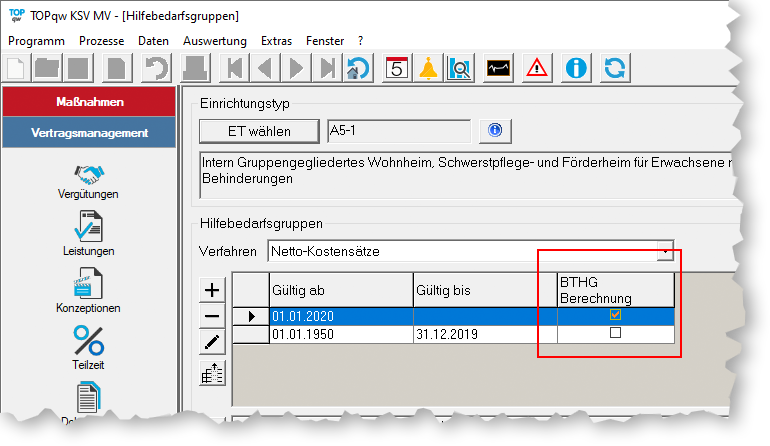Select the Vertragsmanagement section button
Image resolution: width=770 pixels, height=446 pixels.
tap(89, 132)
